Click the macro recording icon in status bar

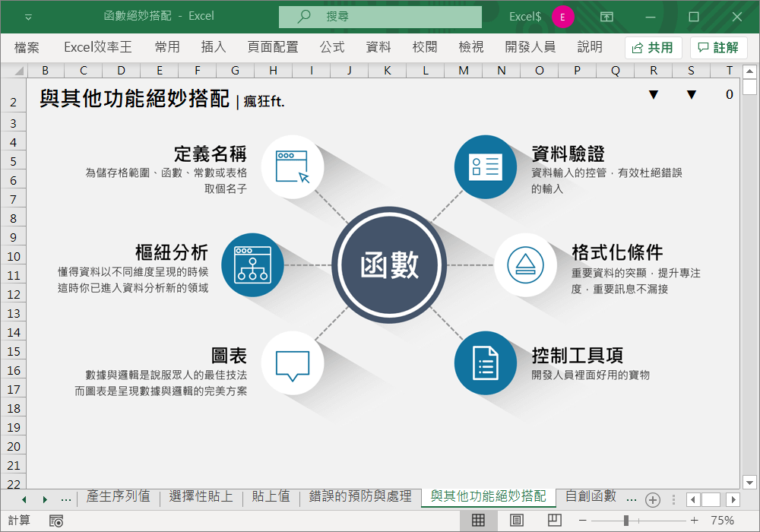(x=56, y=521)
